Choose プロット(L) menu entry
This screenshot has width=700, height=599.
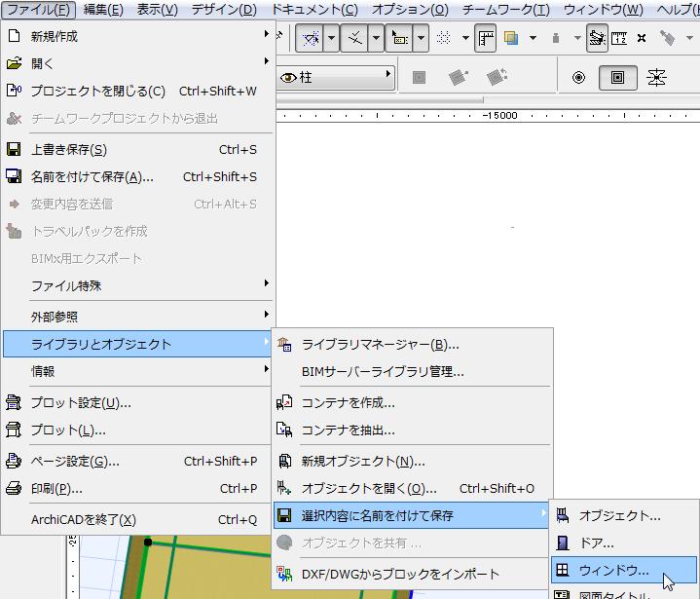137,430
